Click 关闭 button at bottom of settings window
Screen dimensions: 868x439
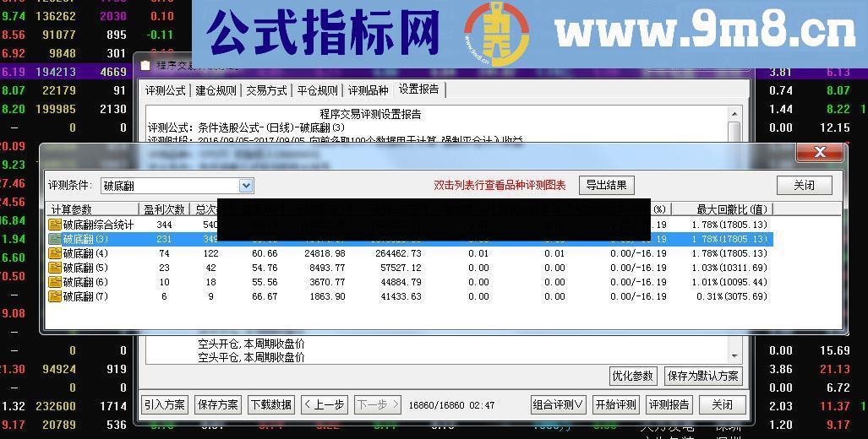(722, 404)
